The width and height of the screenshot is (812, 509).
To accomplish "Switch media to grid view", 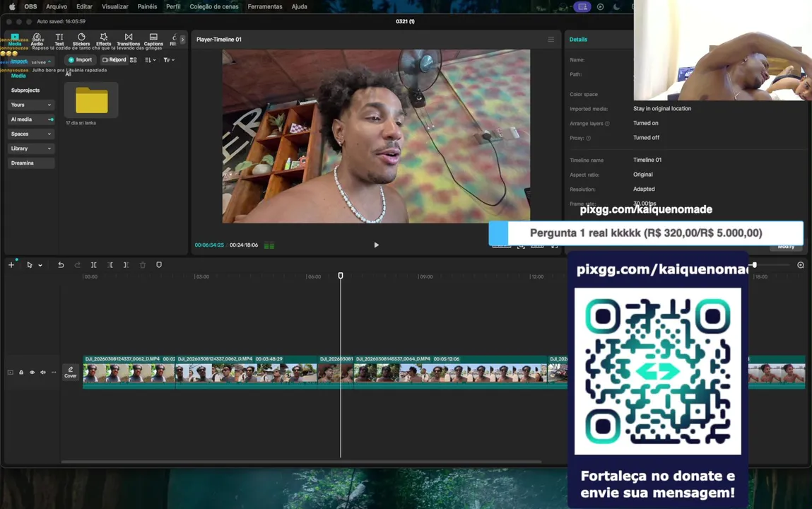I will pyautogui.click(x=134, y=60).
